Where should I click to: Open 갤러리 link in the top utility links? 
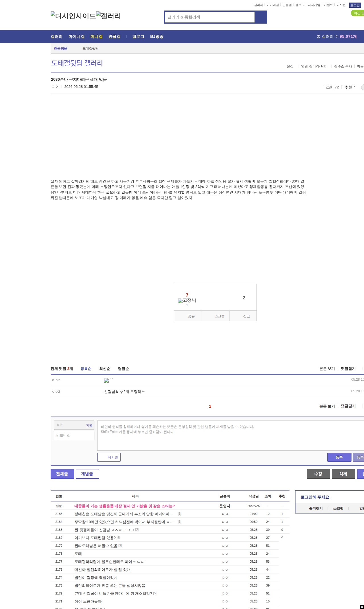258,5
